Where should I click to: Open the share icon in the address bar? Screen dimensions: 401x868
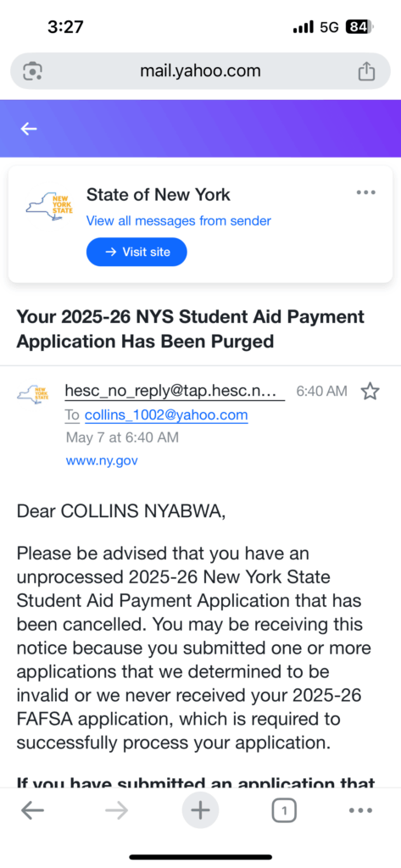[x=366, y=71]
